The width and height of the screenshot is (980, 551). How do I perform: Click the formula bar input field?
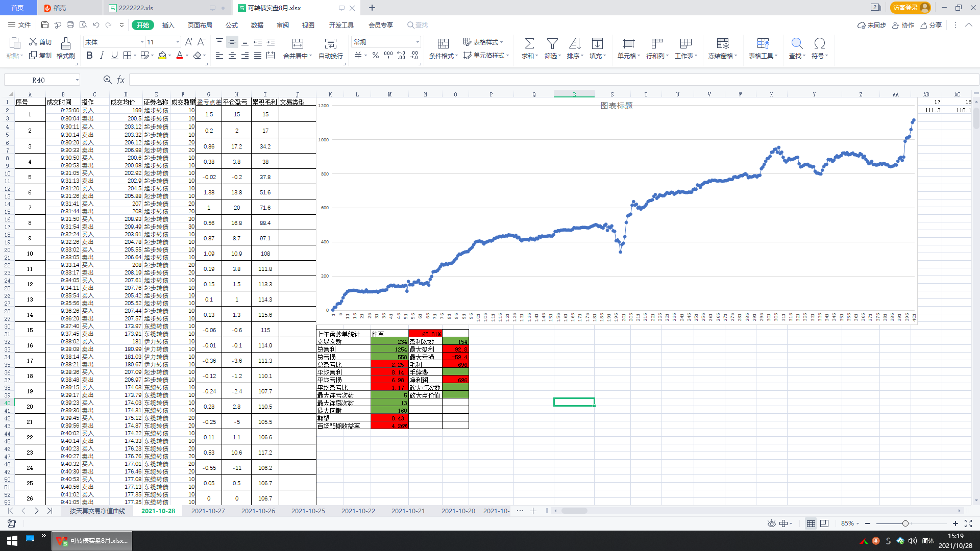point(554,80)
